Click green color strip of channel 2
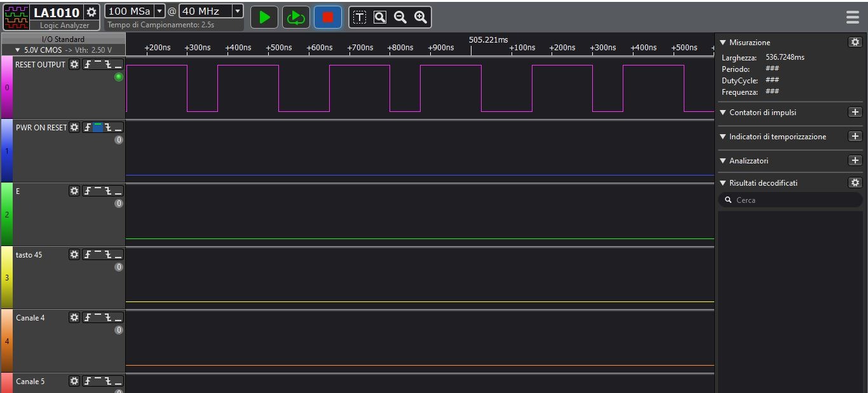This screenshot has height=393, width=868. [6, 214]
